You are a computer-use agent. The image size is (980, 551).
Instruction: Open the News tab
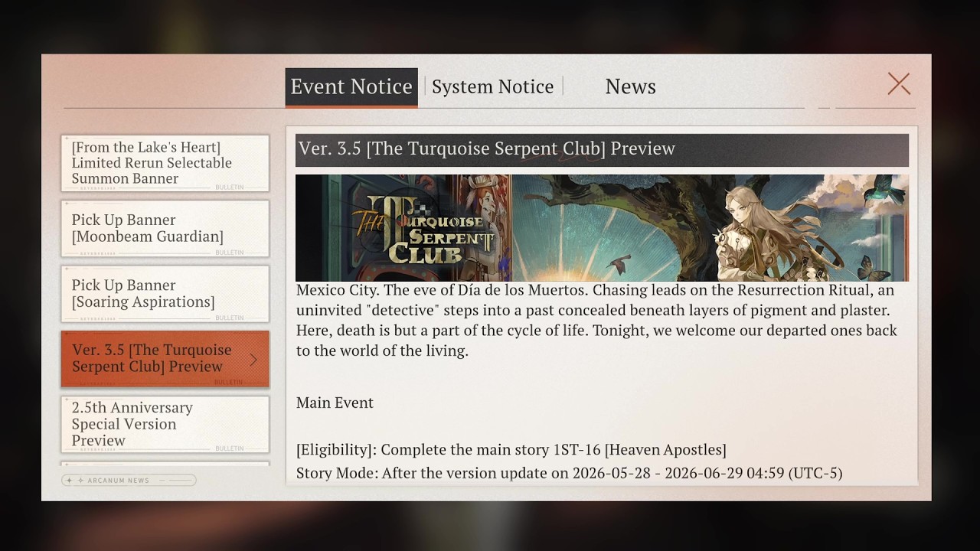pos(630,86)
